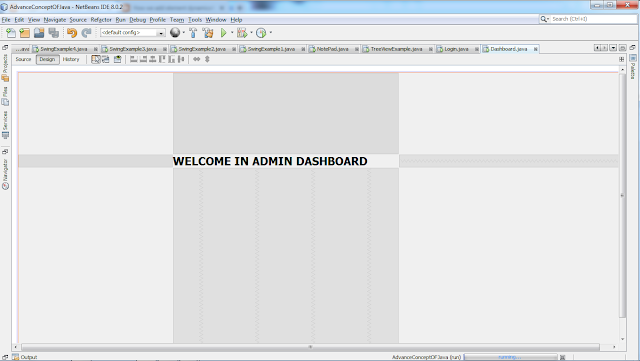Click the Open Project icon
This screenshot has width=640, height=361.
39,33
